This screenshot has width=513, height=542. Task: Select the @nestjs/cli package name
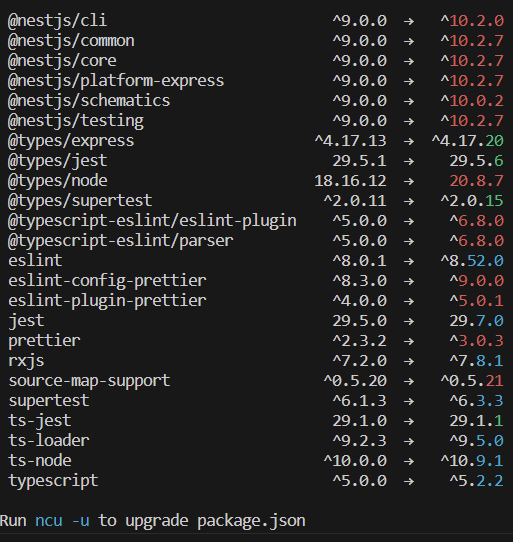coord(57,21)
